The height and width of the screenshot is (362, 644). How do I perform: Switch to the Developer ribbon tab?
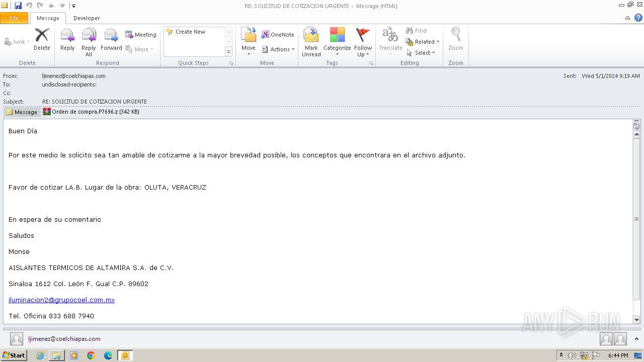pyautogui.click(x=87, y=18)
